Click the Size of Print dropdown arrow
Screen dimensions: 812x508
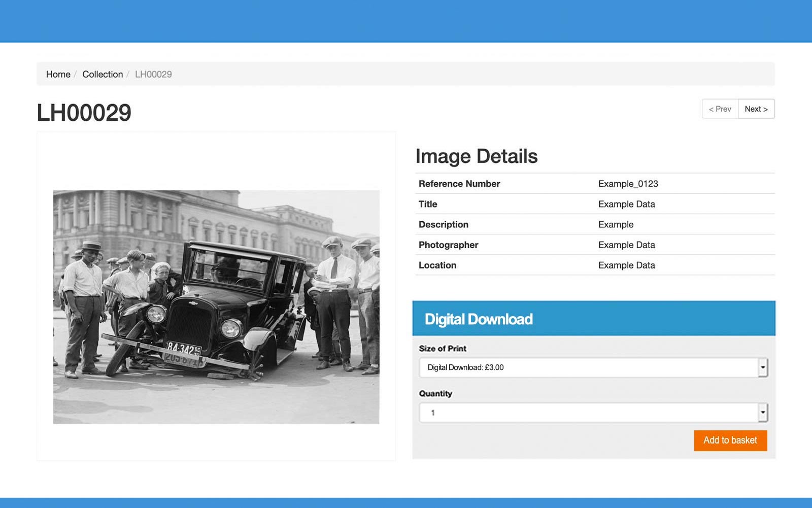[x=764, y=367]
